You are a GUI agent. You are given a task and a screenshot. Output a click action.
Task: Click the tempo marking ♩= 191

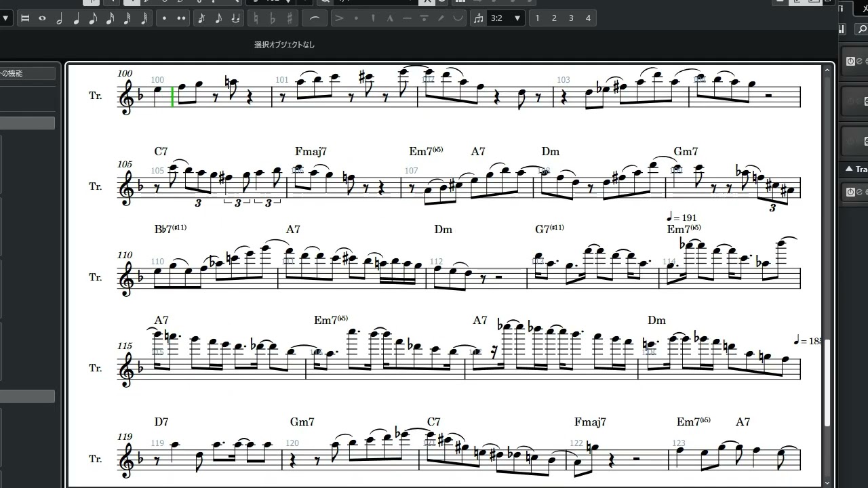tap(682, 218)
